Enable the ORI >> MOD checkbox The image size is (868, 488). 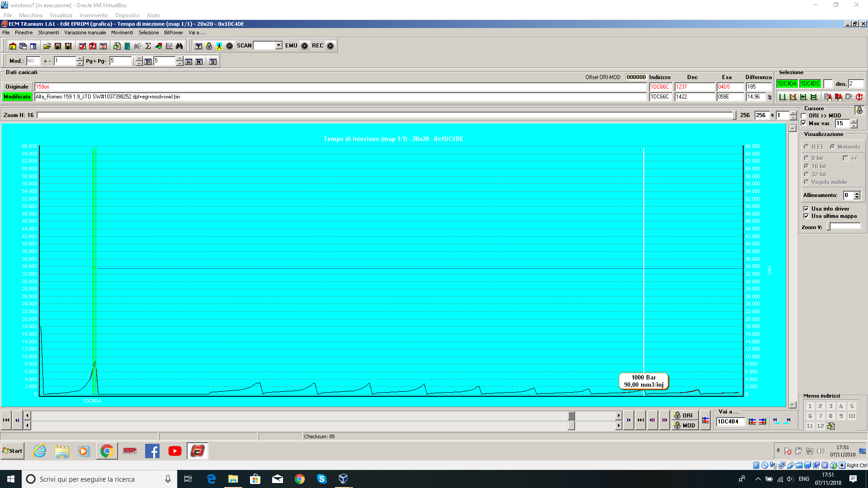804,116
